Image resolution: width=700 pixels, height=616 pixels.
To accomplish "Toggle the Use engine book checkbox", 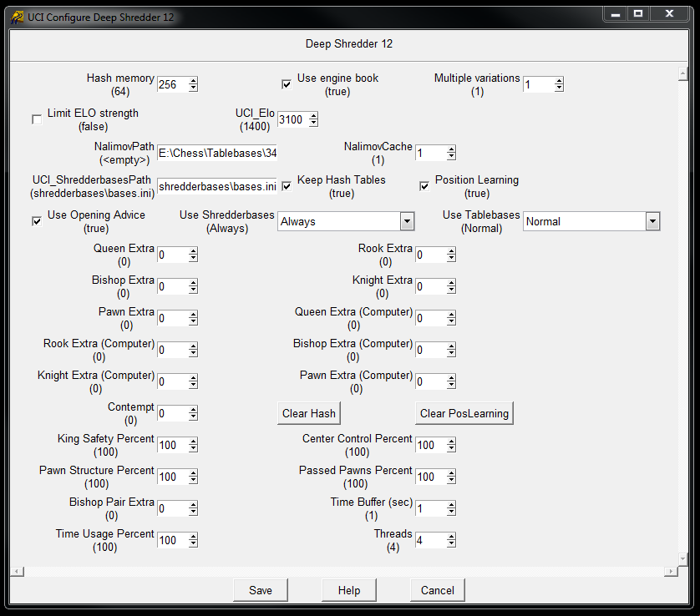I will [287, 84].
